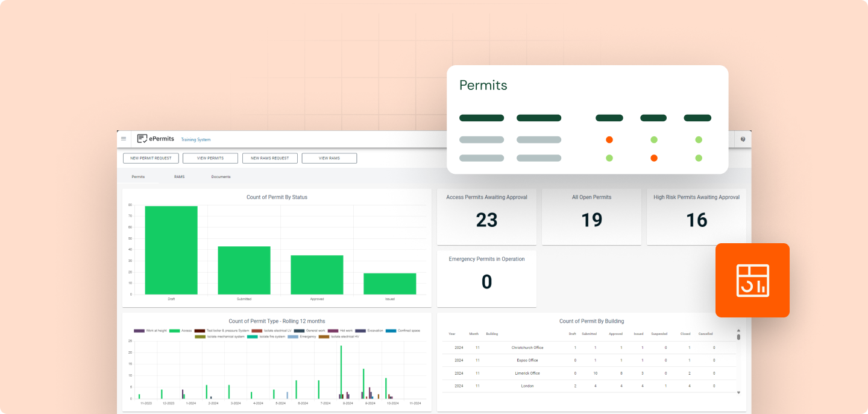This screenshot has height=414, width=868.
Task: Click the VIEW PERMITS button
Action: 210,158
